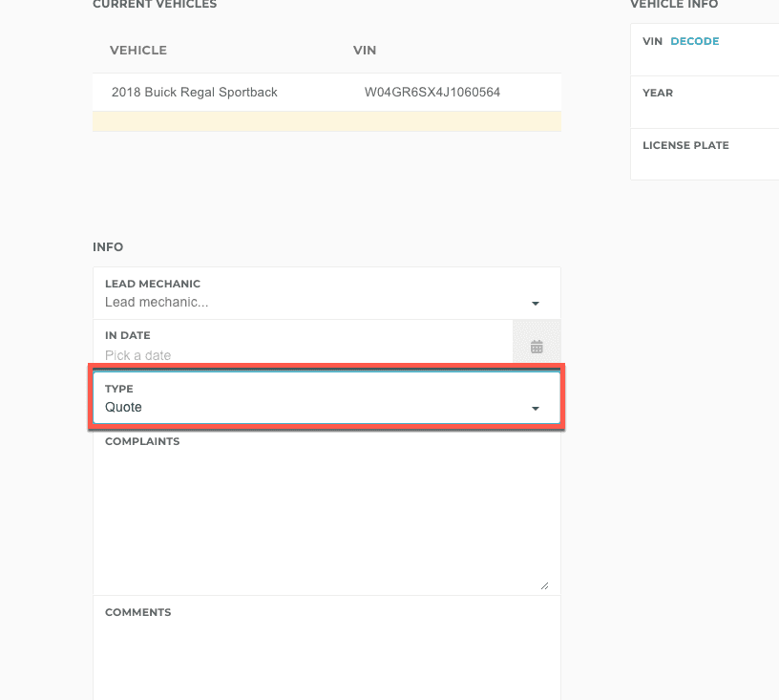779x700 pixels.
Task: Click inside the Comments text area
Action: pos(325,659)
